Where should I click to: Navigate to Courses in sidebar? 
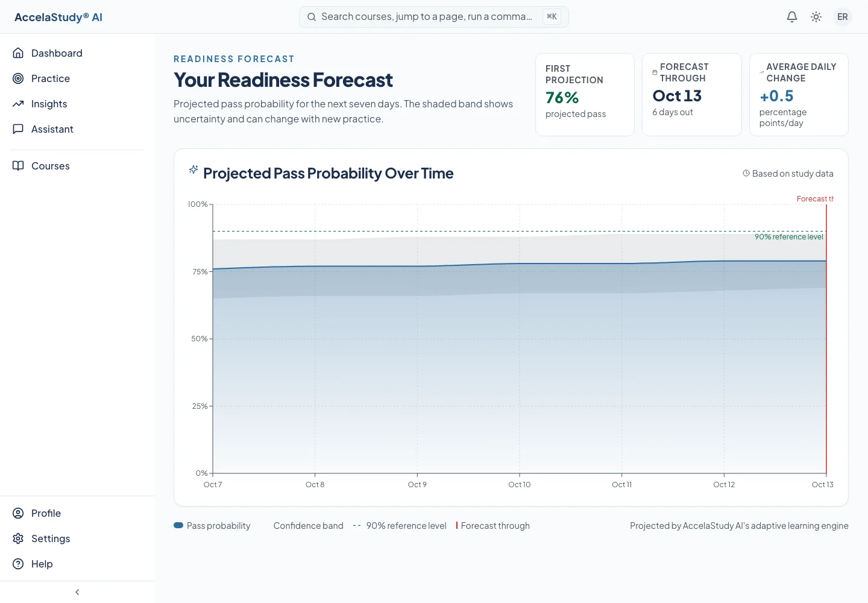coord(77,166)
